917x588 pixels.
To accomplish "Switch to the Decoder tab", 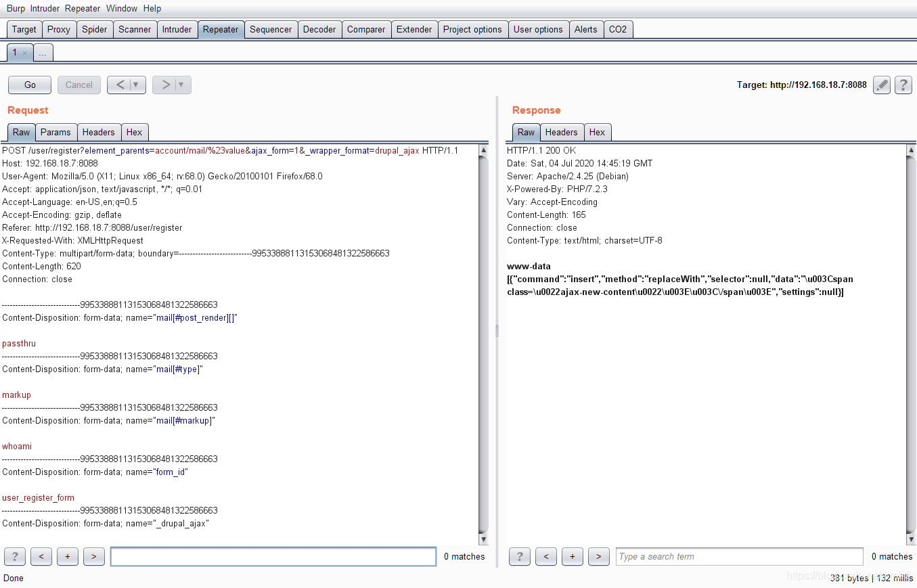I will coord(319,29).
